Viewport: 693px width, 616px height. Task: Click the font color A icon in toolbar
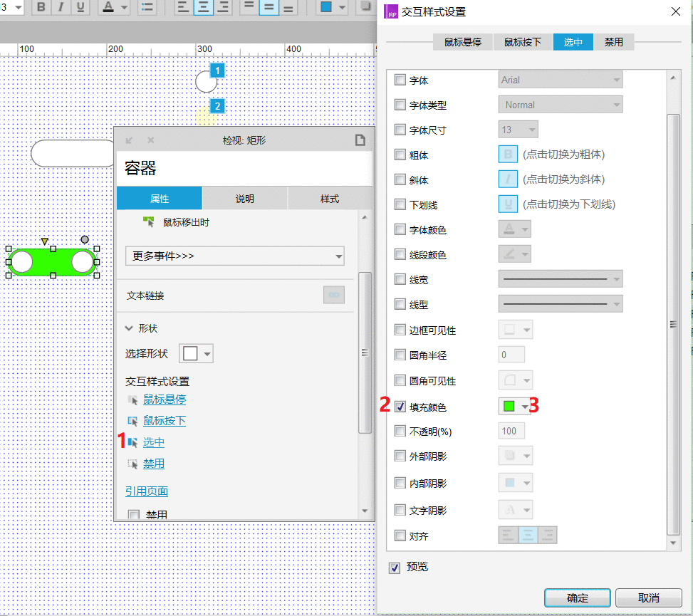108,7
